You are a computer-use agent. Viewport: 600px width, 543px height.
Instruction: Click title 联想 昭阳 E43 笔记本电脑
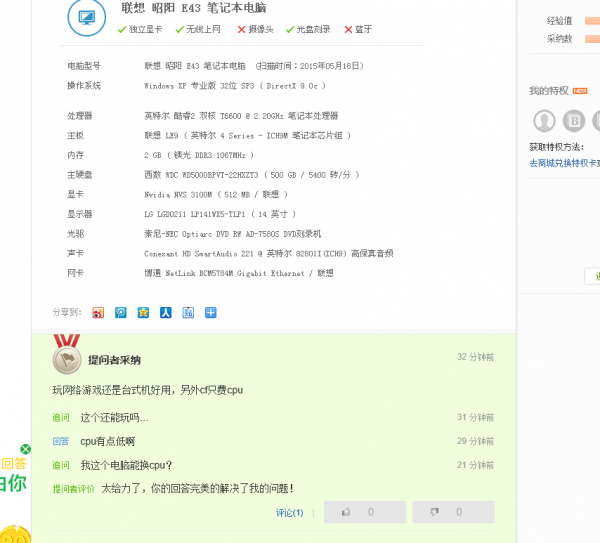(x=194, y=8)
